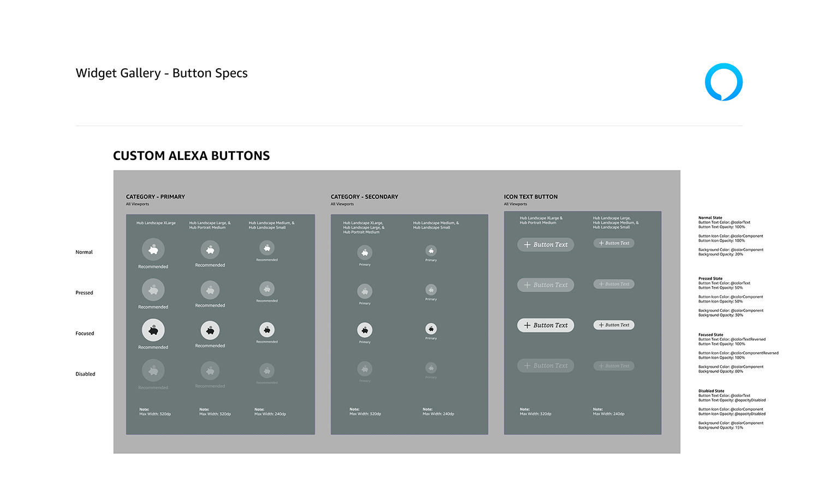Click 'All Viewports' under CATEGORY - PRIMARY
819x504 pixels.
tap(138, 204)
